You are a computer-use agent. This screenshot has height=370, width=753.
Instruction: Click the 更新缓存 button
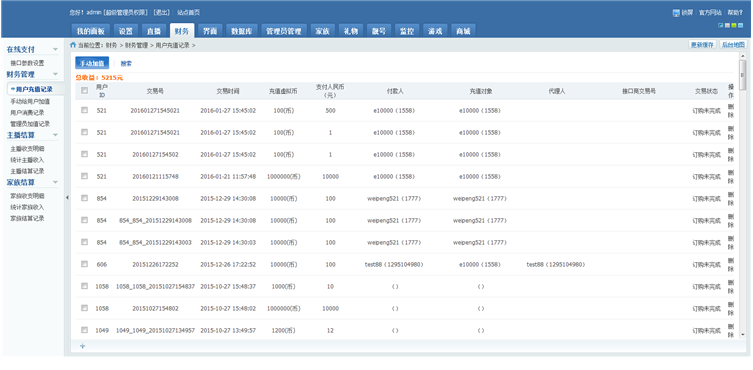coord(703,45)
